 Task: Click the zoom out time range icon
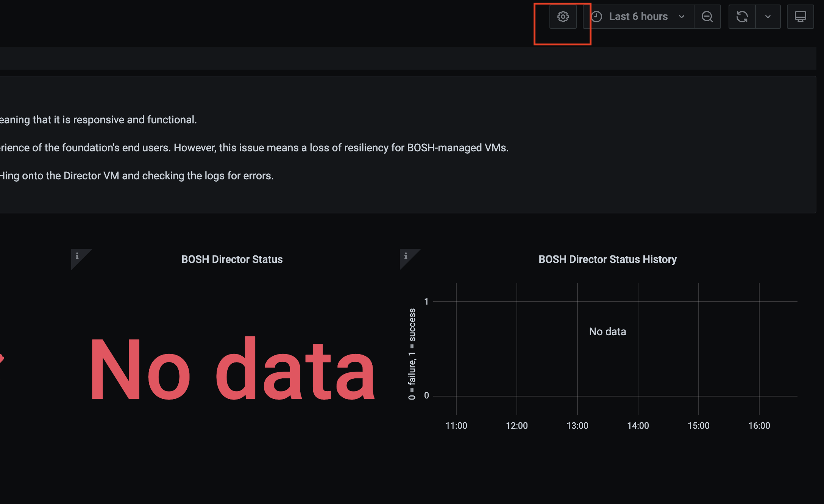707,17
